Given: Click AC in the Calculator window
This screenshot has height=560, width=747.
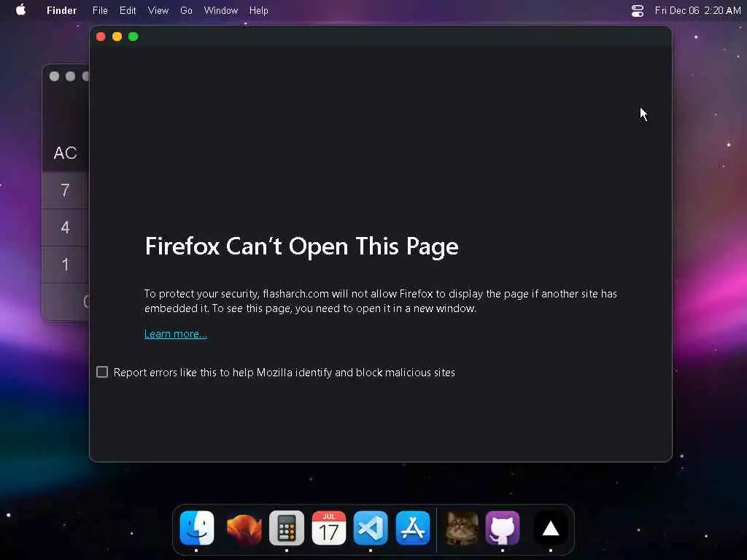Looking at the screenshot, I should coord(65,153).
